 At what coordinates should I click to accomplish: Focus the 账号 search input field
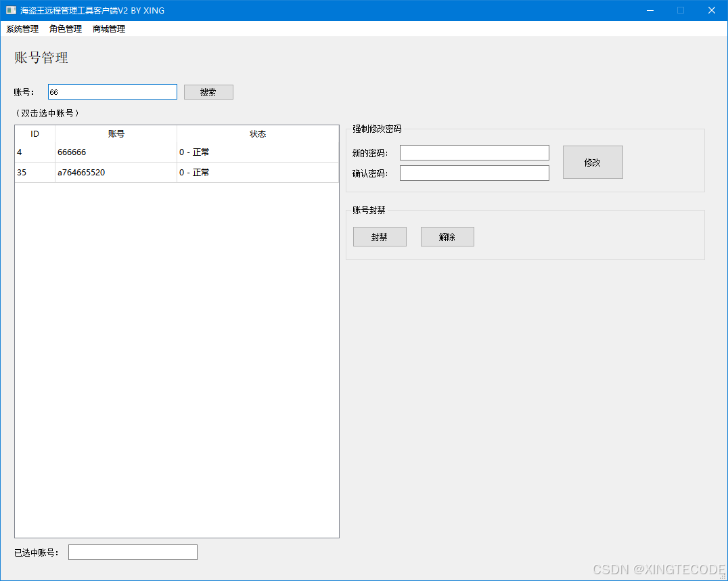pyautogui.click(x=112, y=92)
